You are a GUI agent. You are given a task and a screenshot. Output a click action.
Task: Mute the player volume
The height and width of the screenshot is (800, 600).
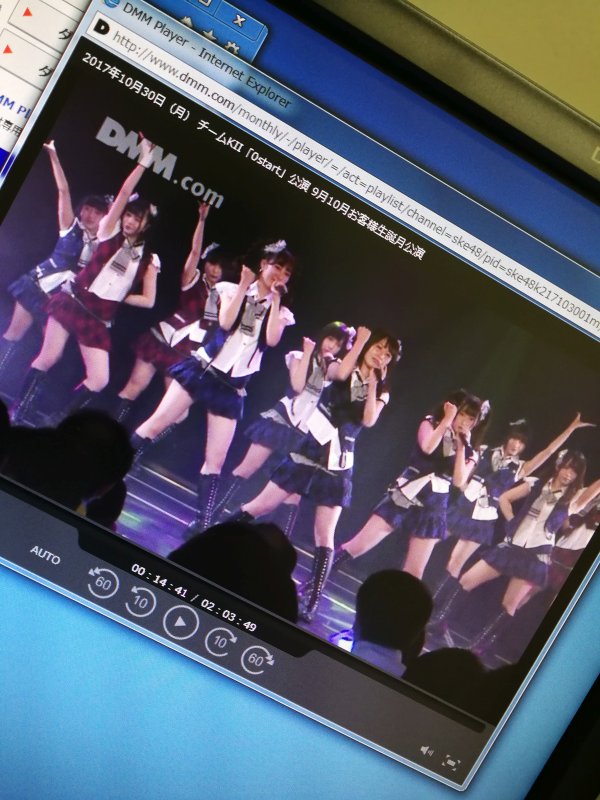[427, 751]
